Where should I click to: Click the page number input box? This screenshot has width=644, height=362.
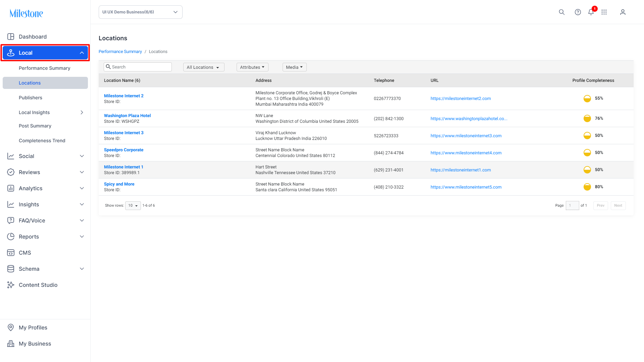pos(573,206)
